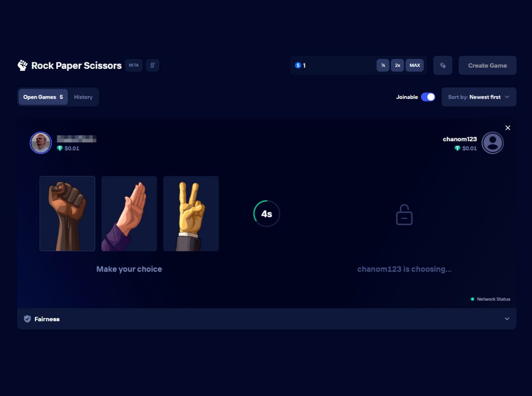The height and width of the screenshot is (396, 532).
Task: Click the green Network Status dot
Action: [x=473, y=299]
